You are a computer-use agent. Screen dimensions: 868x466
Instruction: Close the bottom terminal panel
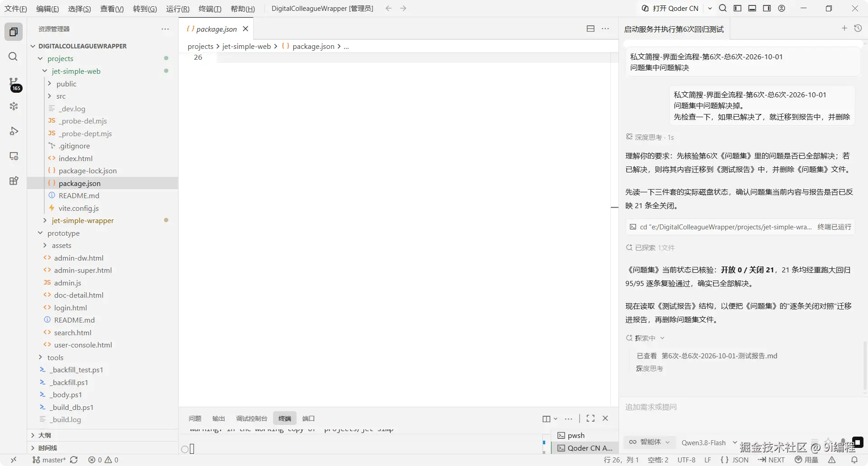click(605, 418)
